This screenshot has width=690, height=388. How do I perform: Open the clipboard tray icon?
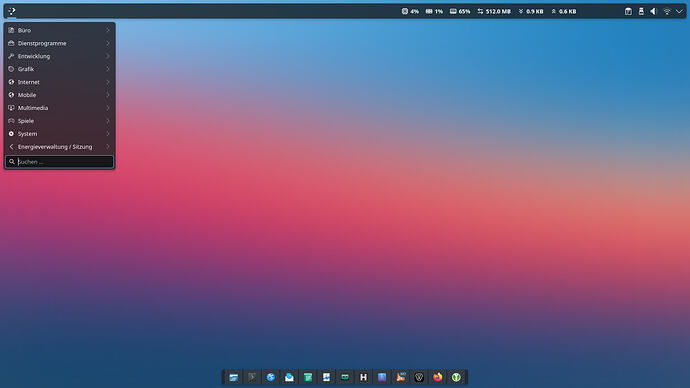click(x=628, y=11)
